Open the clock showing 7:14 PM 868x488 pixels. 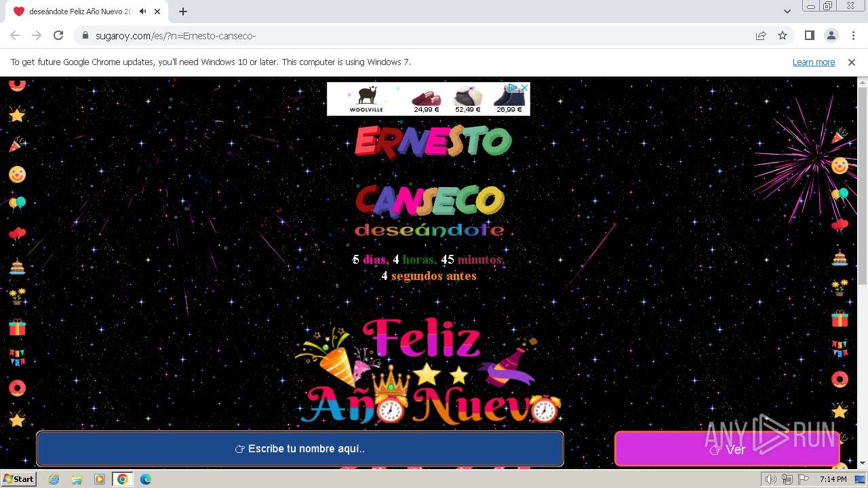click(833, 479)
